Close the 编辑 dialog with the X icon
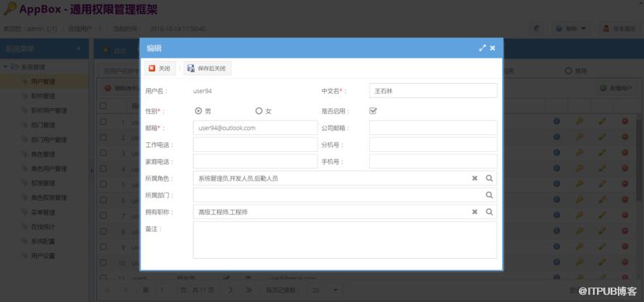The width and height of the screenshot is (644, 302). point(493,48)
